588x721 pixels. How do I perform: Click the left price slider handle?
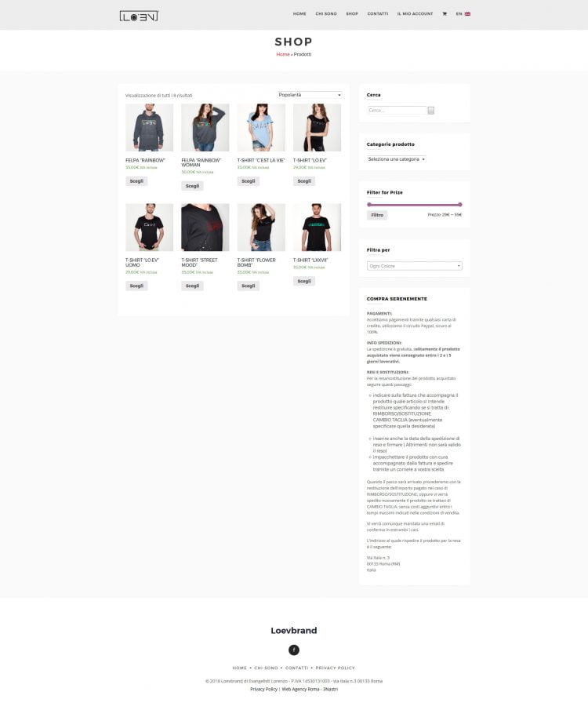tap(369, 205)
